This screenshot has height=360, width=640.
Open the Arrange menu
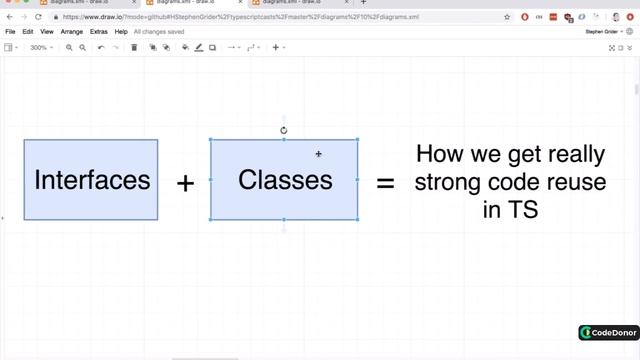tap(72, 31)
